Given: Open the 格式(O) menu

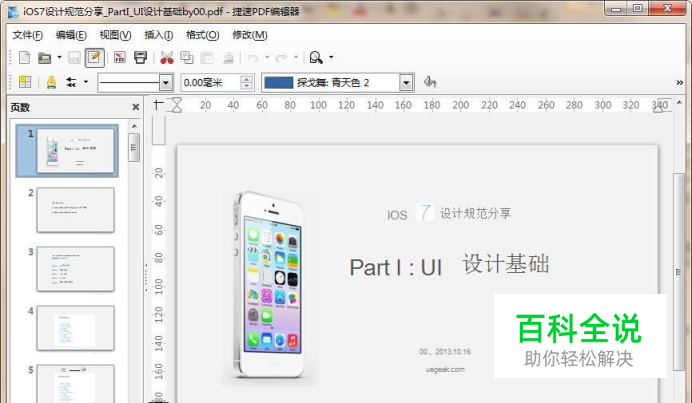Looking at the screenshot, I should coord(203,35).
